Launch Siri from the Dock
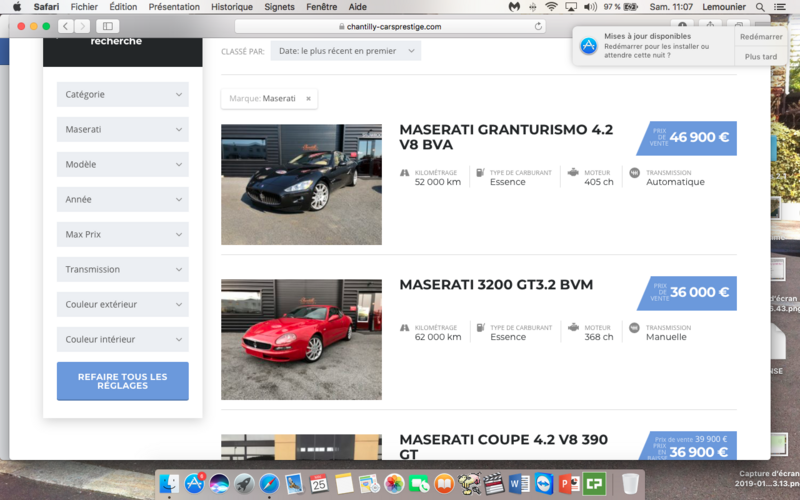This screenshot has height=500, width=800. (219, 484)
